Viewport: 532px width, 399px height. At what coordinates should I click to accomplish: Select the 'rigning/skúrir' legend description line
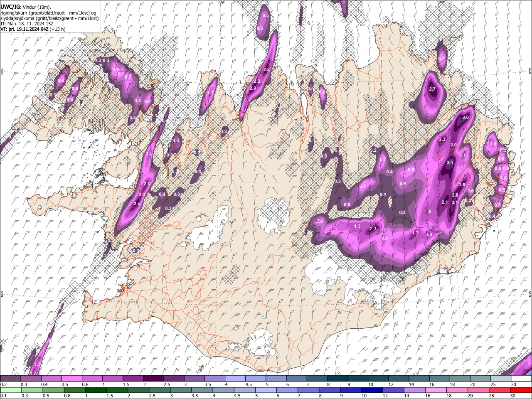[x=48, y=13]
